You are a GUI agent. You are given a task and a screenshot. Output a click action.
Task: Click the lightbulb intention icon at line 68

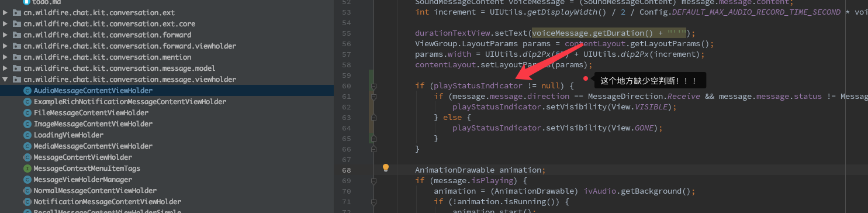pos(386,168)
